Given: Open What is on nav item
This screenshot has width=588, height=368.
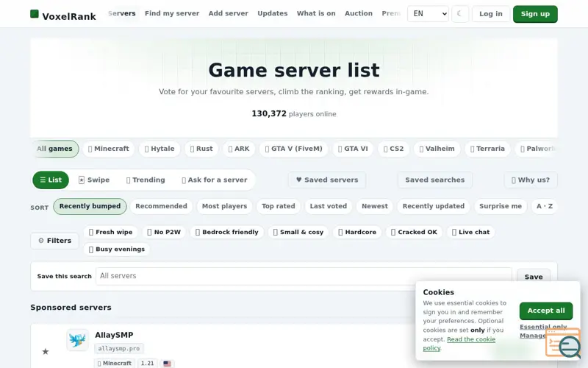Looking at the screenshot, I should [x=316, y=13].
